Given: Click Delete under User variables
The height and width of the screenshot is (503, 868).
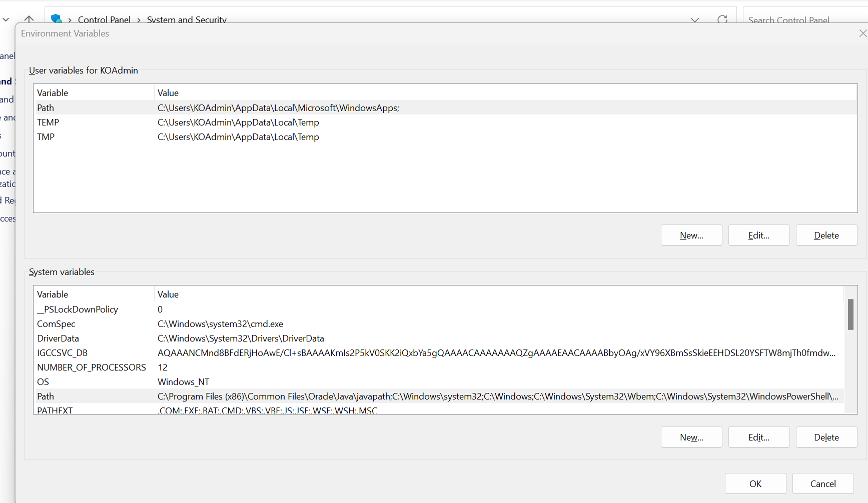Looking at the screenshot, I should (826, 235).
